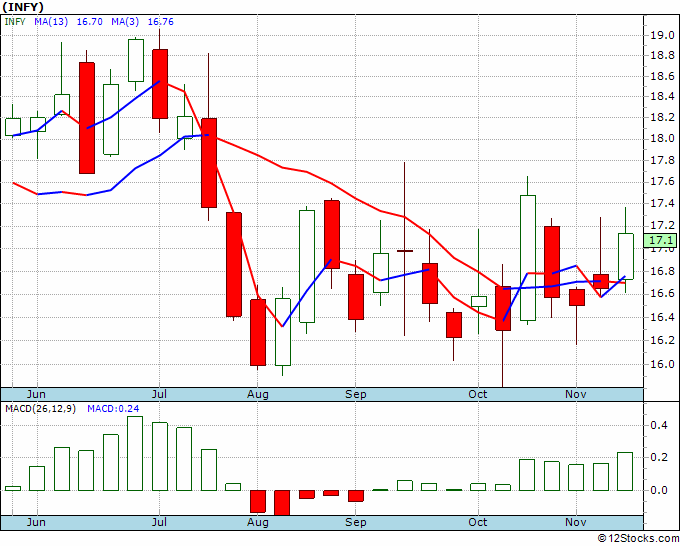The height and width of the screenshot is (546, 680).
Task: Click the 18.4 price axis label
Action: tap(662, 96)
